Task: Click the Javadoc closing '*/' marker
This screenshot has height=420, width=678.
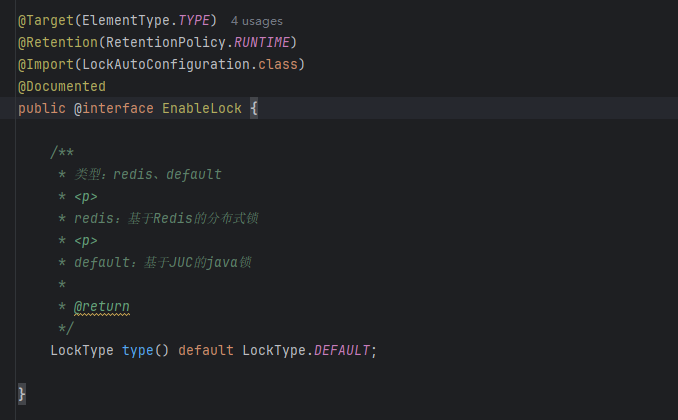Action: click(x=66, y=329)
